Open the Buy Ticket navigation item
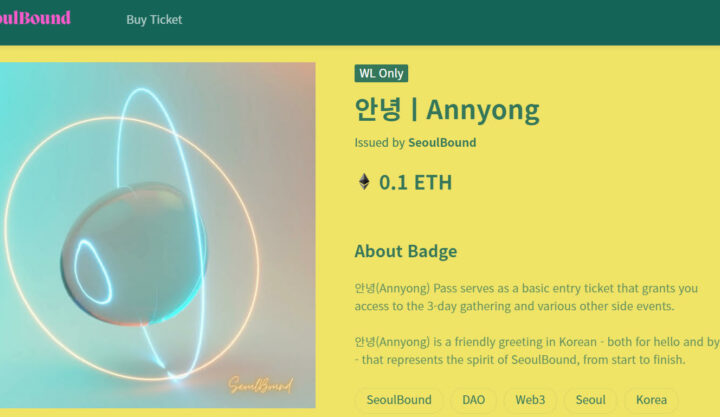Screen dimensions: 720x417 pos(154,20)
